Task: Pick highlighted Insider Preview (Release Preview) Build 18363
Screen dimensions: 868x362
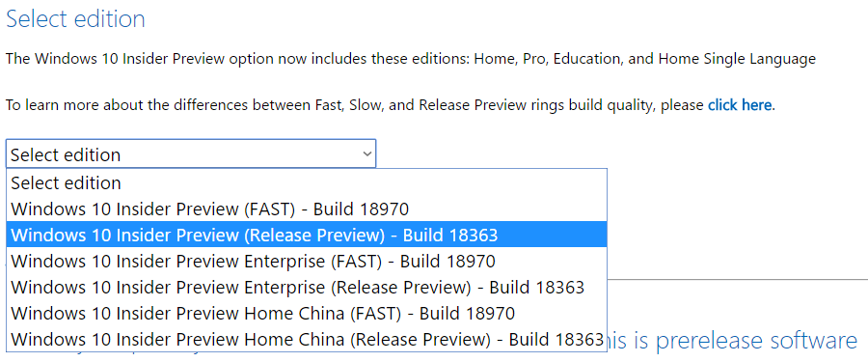Action: 307,235
